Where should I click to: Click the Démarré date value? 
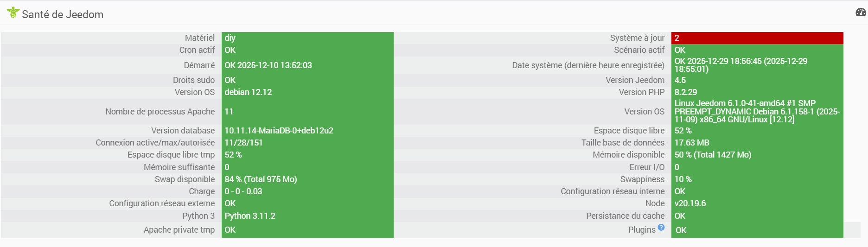click(268, 65)
